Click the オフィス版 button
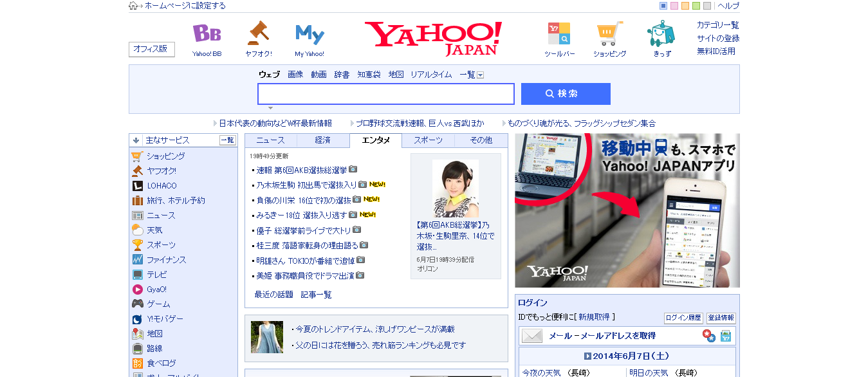 pyautogui.click(x=151, y=49)
